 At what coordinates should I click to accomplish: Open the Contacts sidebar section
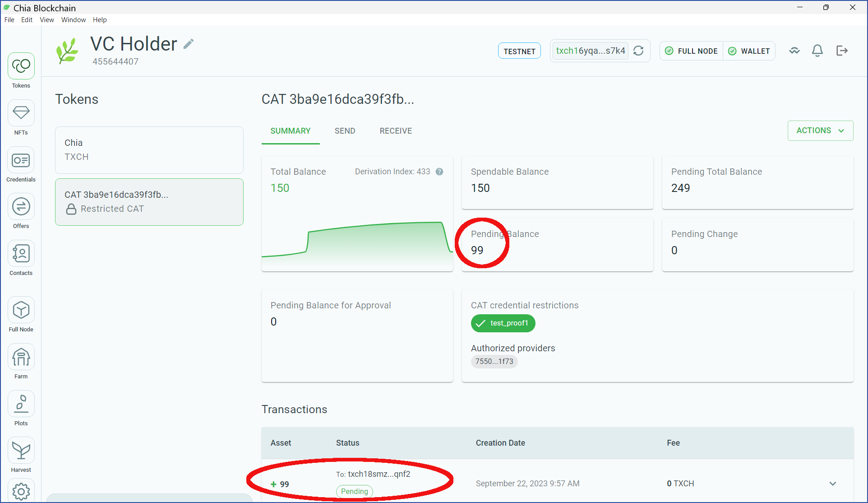tap(21, 258)
